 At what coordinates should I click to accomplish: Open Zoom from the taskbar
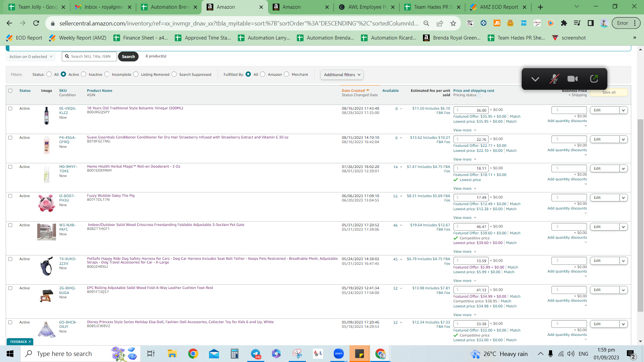coord(339,354)
